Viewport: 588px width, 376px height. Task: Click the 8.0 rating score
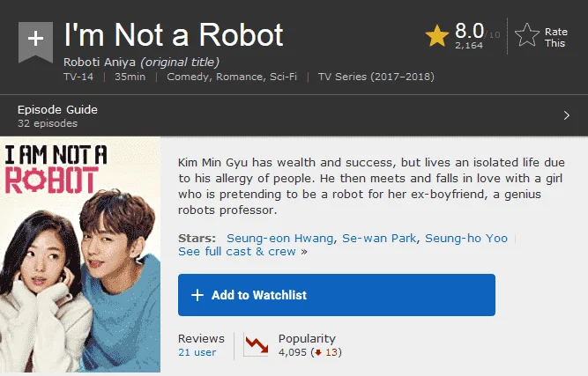[469, 31]
